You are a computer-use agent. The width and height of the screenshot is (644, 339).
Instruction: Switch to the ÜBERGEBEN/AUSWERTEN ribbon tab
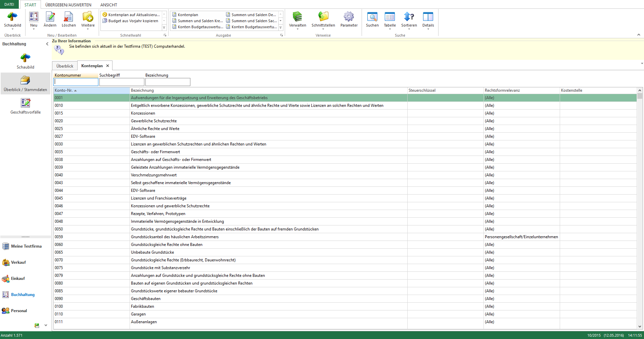click(68, 5)
